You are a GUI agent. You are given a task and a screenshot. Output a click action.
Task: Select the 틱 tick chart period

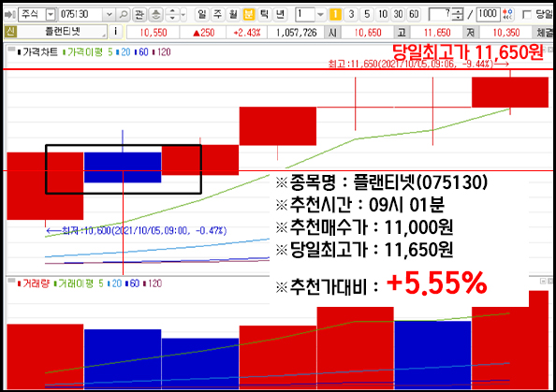click(265, 15)
